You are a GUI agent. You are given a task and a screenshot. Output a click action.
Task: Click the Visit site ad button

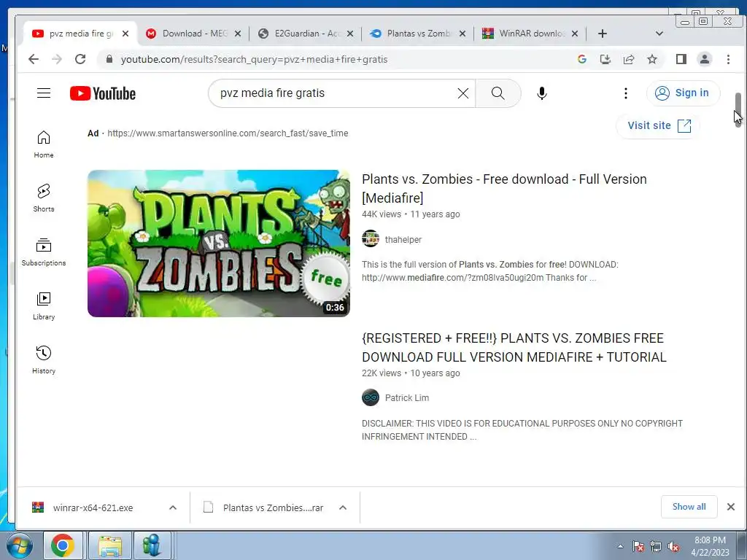[x=659, y=125]
